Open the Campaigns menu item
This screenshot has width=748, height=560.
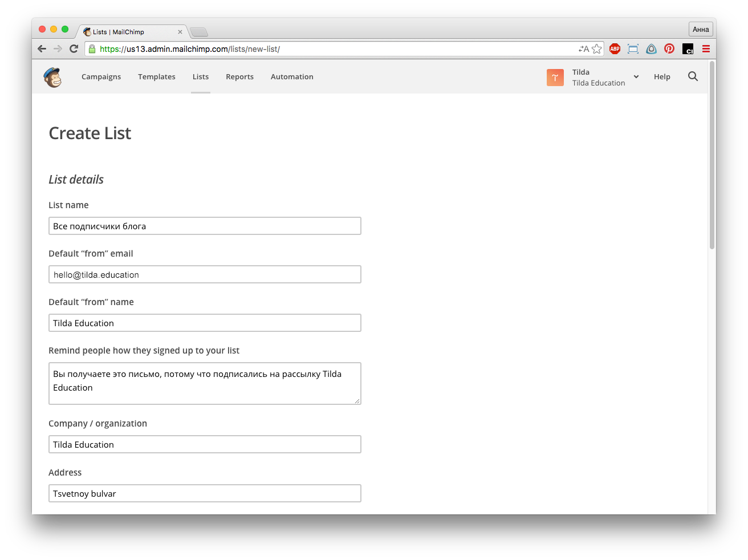101,77
